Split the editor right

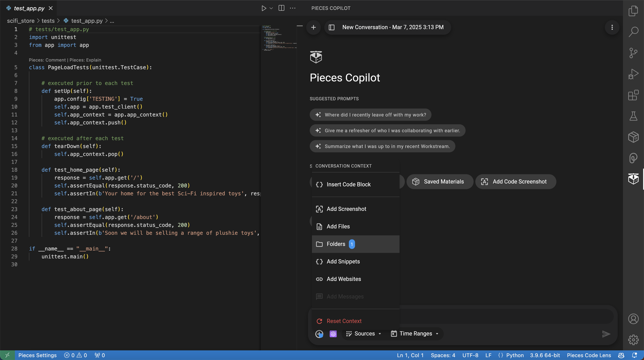point(281,8)
